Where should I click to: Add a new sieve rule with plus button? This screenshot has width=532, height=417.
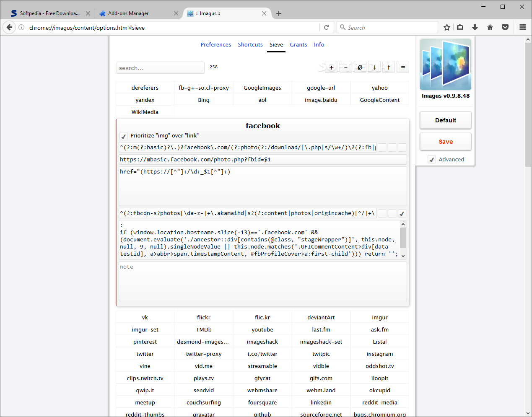tap(331, 67)
